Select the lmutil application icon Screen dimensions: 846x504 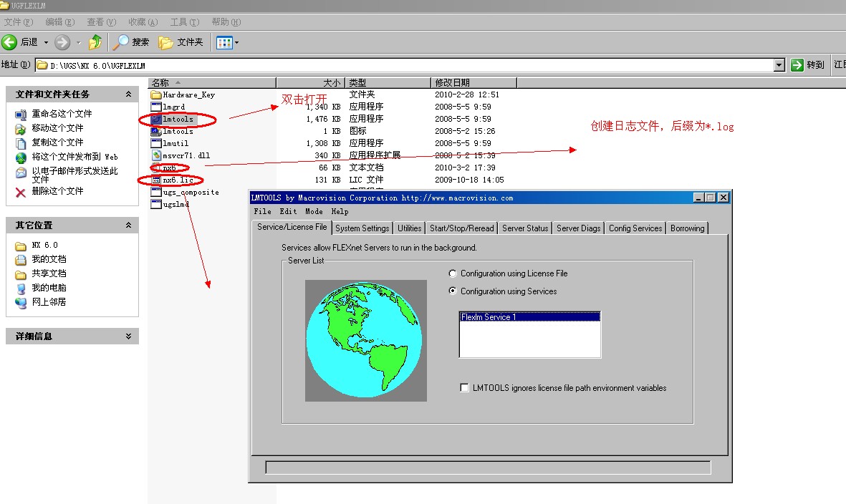pos(156,143)
